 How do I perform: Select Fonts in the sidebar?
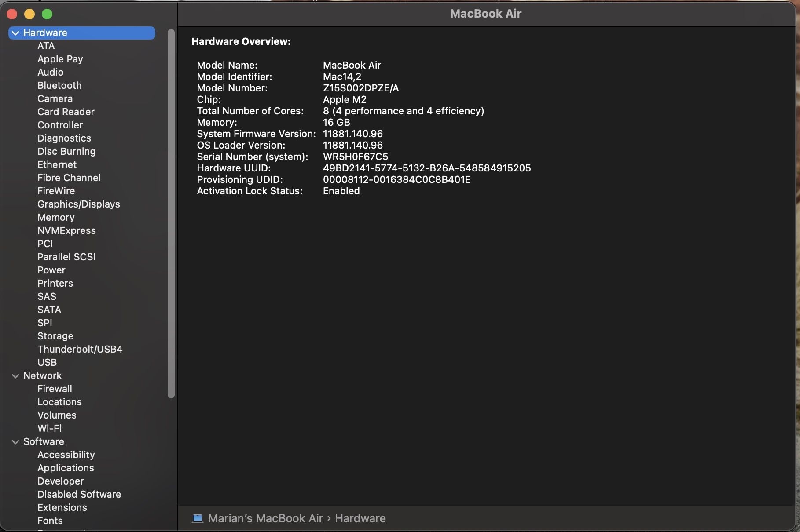(50, 521)
